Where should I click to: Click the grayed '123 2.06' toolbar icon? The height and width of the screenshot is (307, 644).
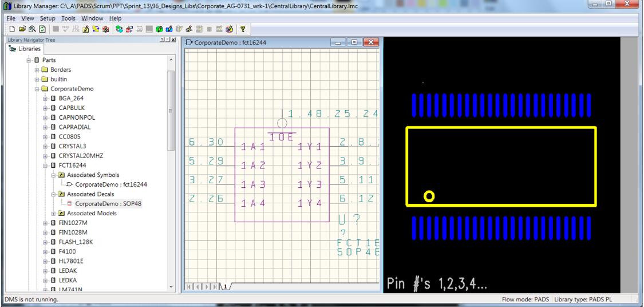click(76, 29)
